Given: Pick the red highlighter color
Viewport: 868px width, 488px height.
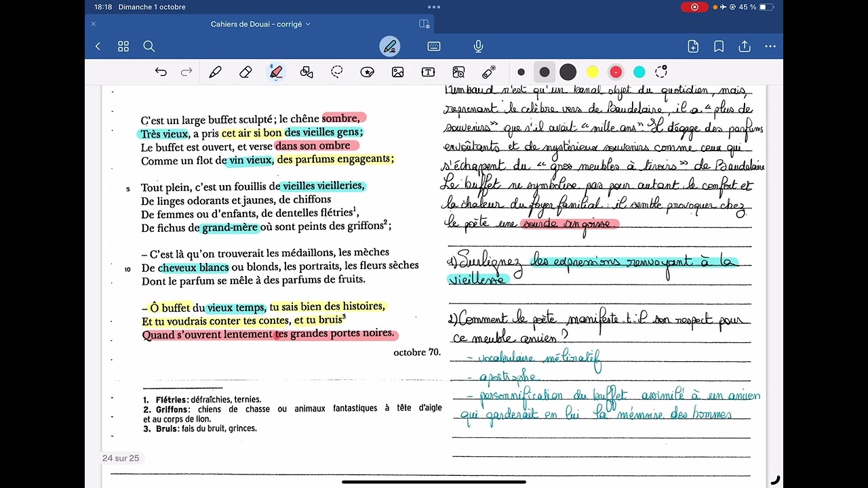Looking at the screenshot, I should (x=616, y=72).
